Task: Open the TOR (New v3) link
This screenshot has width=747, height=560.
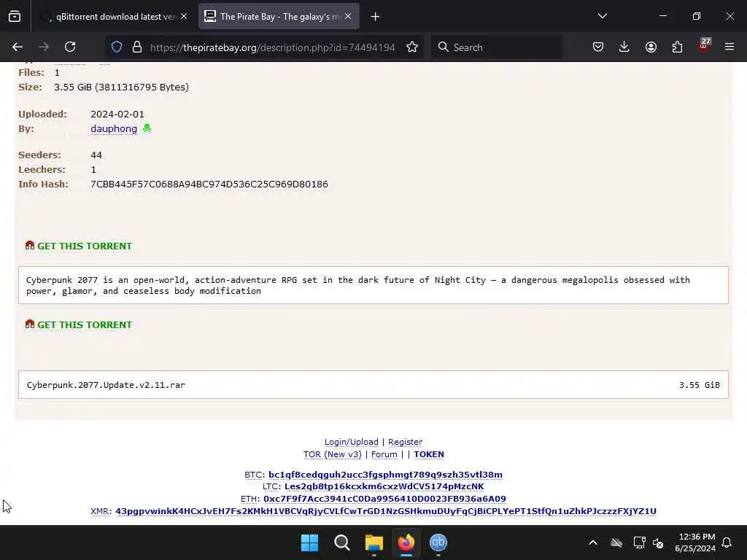Action: point(333,454)
